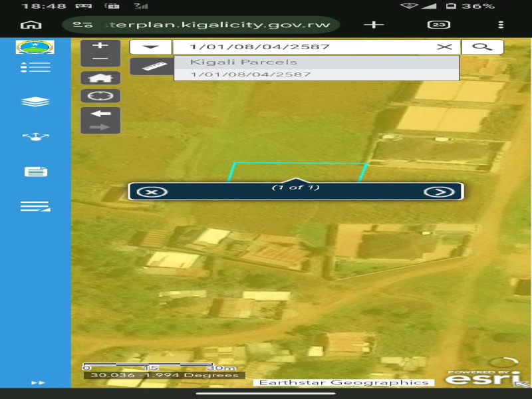Screen dimensions: 532x399
Task: Close the parcel popup panel
Action: point(152,192)
